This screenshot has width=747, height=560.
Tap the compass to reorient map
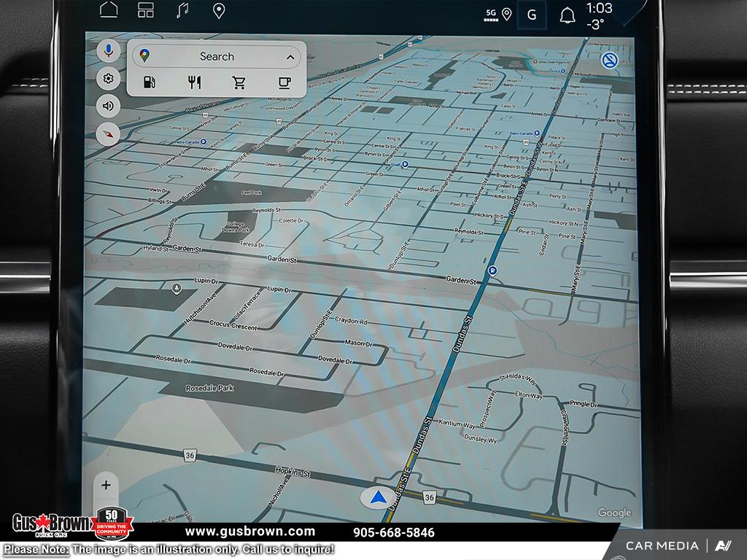click(x=109, y=133)
